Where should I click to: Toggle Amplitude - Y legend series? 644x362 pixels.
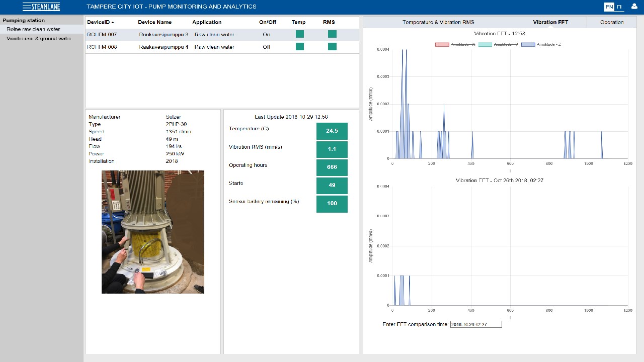(x=498, y=44)
